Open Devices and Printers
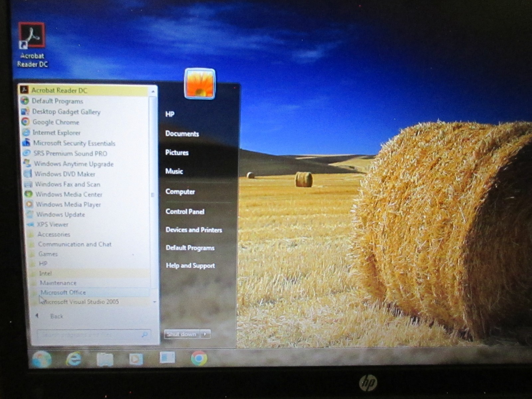Screen dimensions: 532x399 pos(194,230)
